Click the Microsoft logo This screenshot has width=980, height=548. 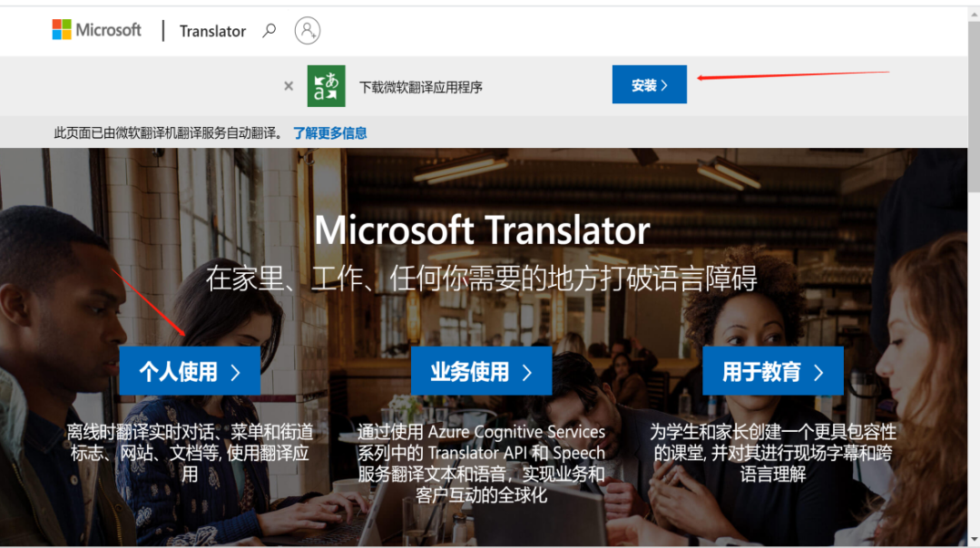point(97,29)
